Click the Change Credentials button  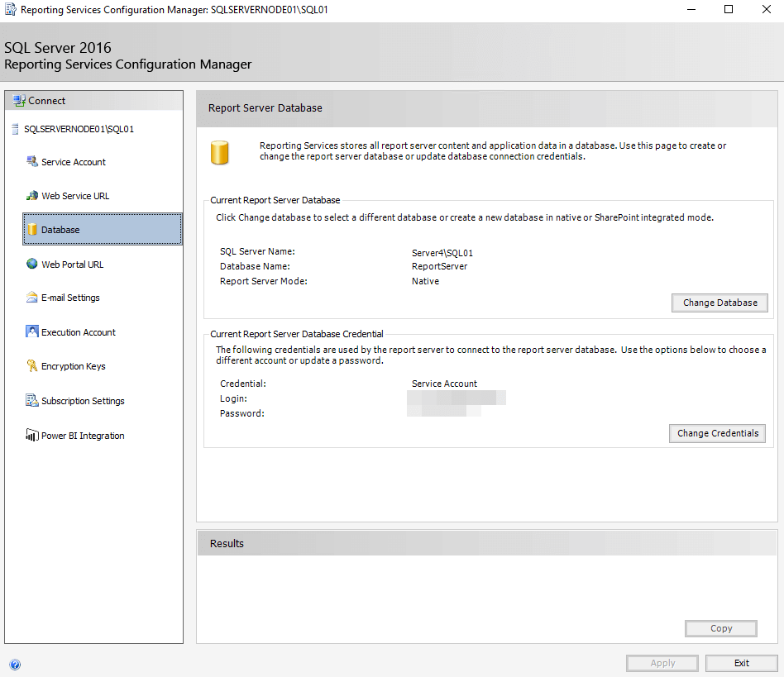pyautogui.click(x=718, y=433)
